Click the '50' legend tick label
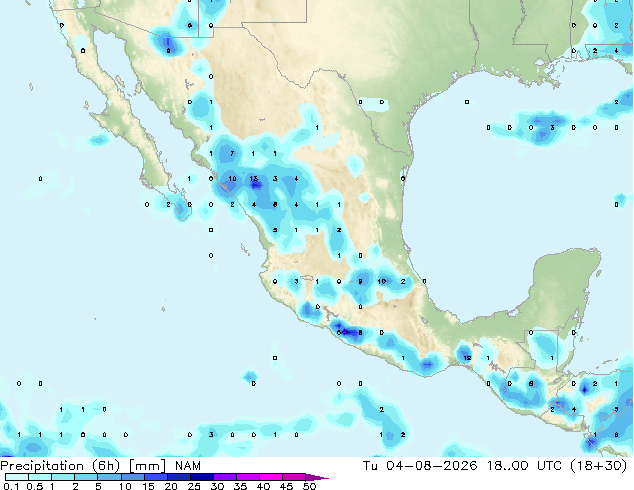Screen dimensions: 634x490 pyautogui.click(x=310, y=486)
